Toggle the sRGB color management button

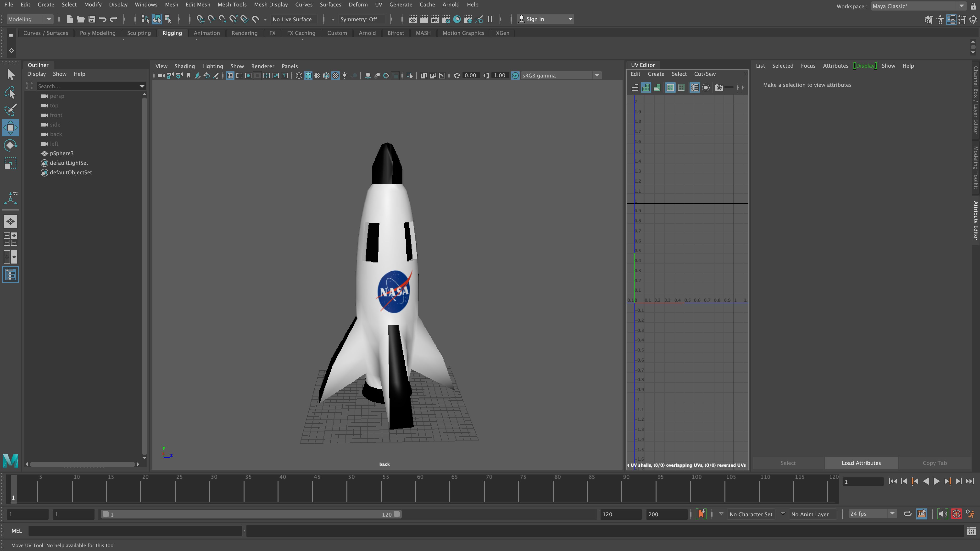(x=515, y=76)
